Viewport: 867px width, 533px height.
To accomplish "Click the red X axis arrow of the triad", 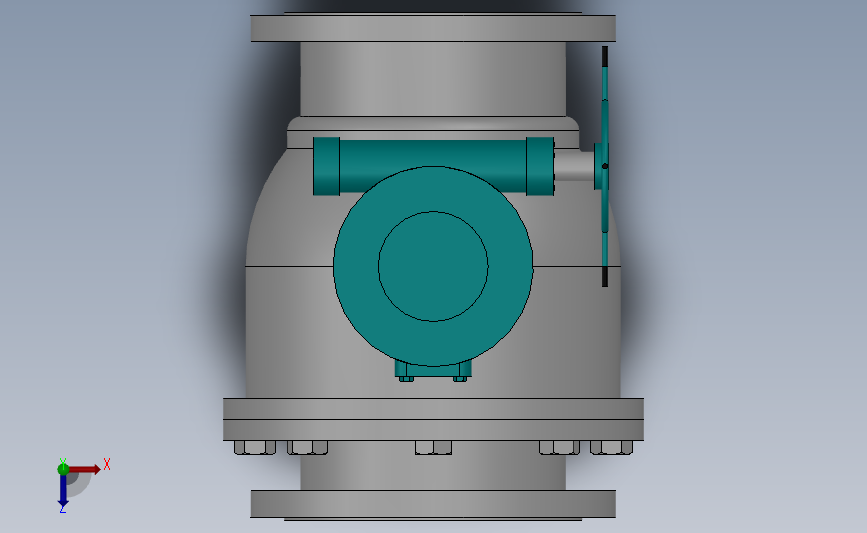I will click(85, 469).
